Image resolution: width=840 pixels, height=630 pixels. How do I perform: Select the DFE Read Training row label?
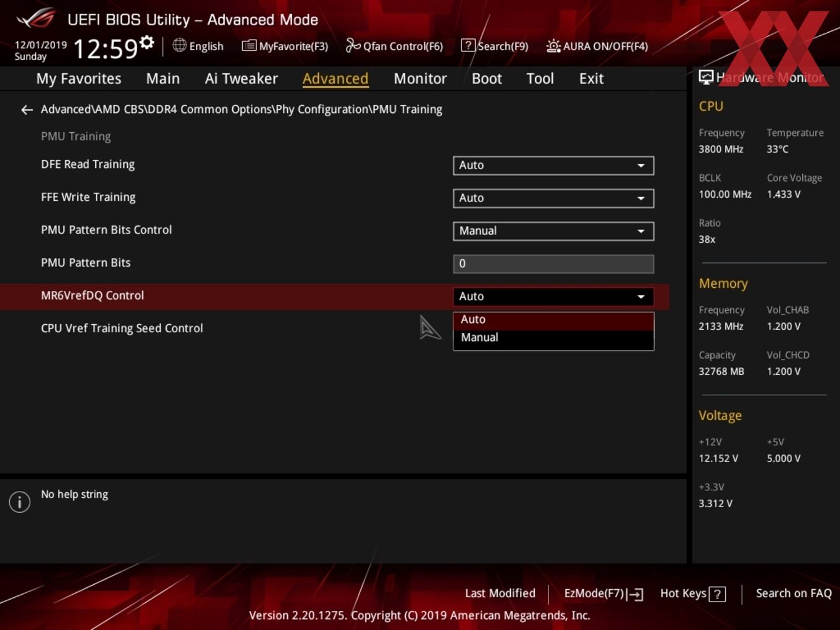(88, 164)
